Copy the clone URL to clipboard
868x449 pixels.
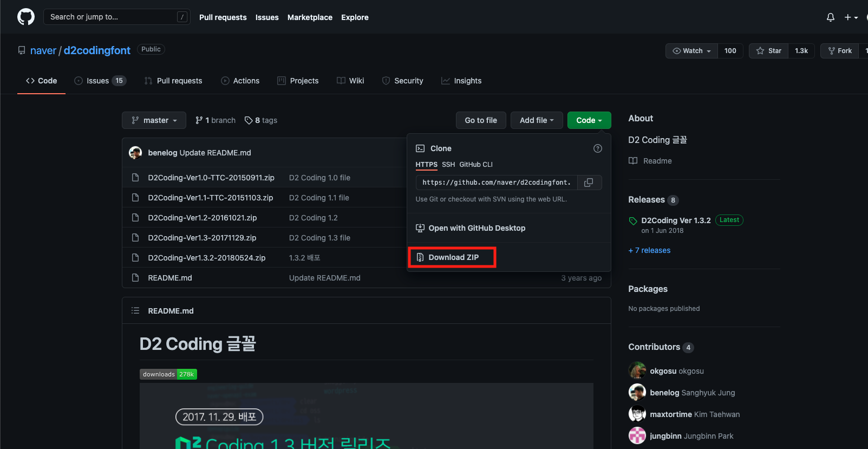coord(589,183)
